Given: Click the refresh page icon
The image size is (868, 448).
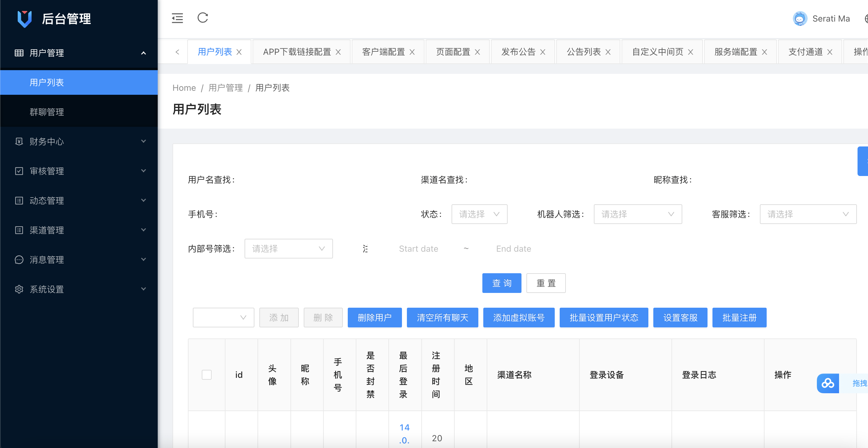Looking at the screenshot, I should [202, 18].
